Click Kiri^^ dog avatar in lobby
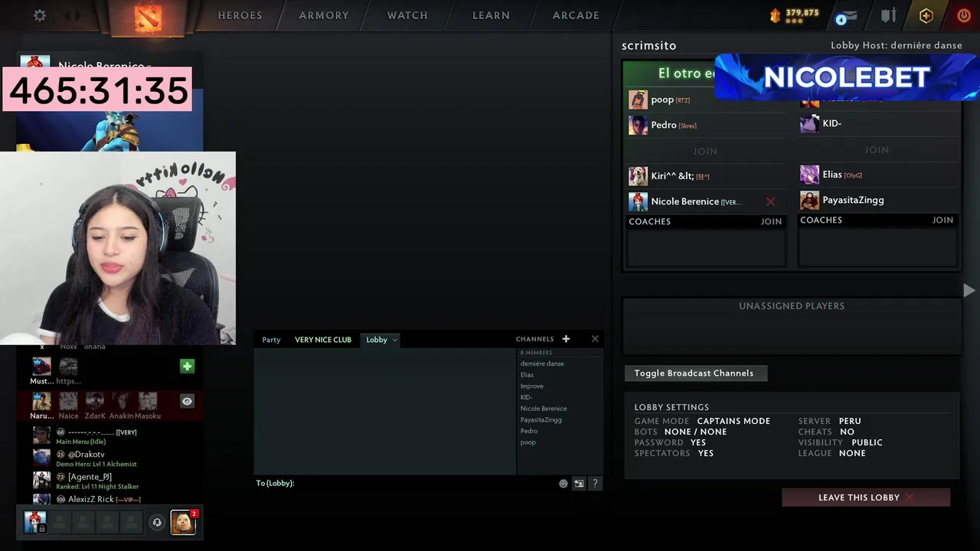 (638, 176)
